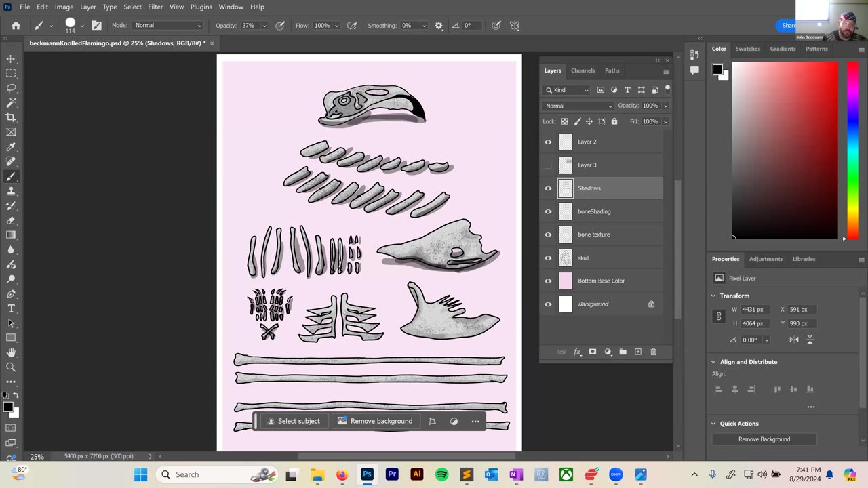868x488 pixels.
Task: Open the Plugins menu
Action: (201, 7)
